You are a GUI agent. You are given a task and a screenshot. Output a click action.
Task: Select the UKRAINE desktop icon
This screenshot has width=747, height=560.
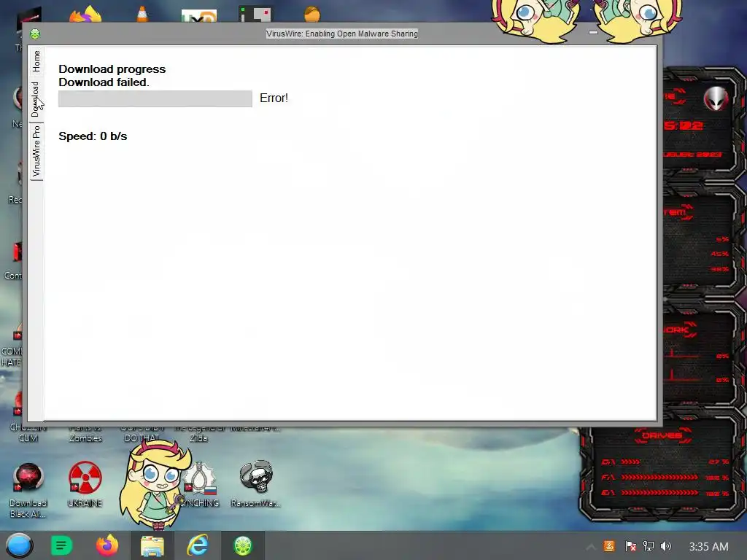click(85, 485)
